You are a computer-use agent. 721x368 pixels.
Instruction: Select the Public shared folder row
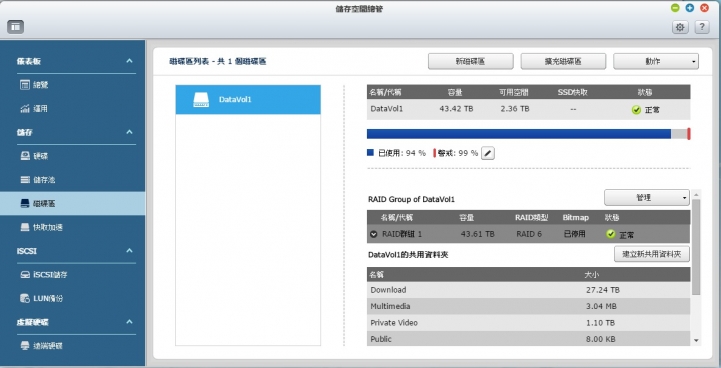click(528, 339)
